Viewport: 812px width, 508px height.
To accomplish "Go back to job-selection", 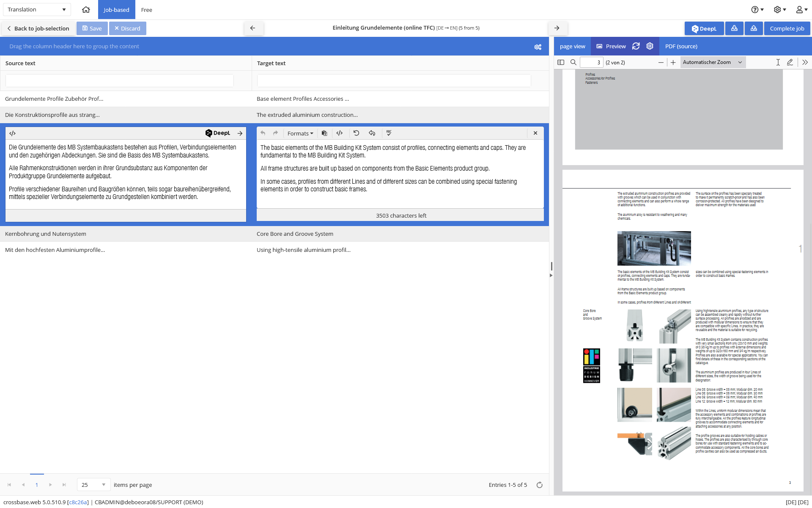I will [x=38, y=28].
